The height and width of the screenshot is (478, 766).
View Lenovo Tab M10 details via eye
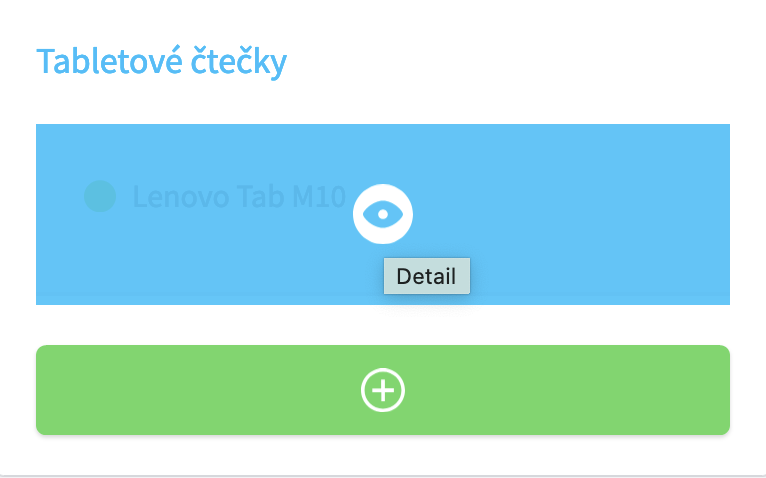pos(383,214)
